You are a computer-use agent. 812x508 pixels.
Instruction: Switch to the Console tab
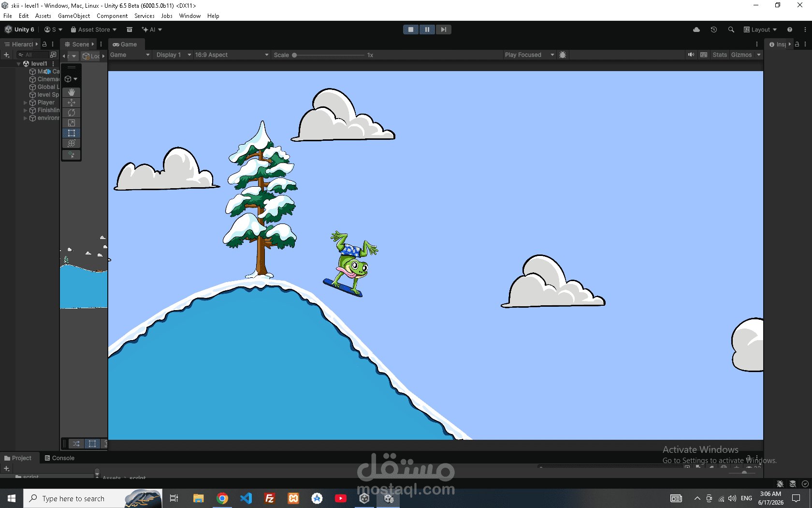pos(59,458)
